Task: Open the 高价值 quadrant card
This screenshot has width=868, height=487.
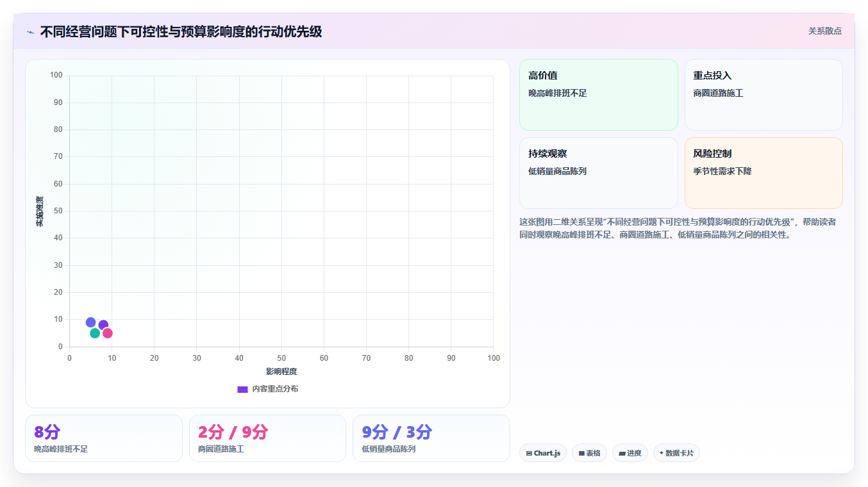Action: [599, 95]
